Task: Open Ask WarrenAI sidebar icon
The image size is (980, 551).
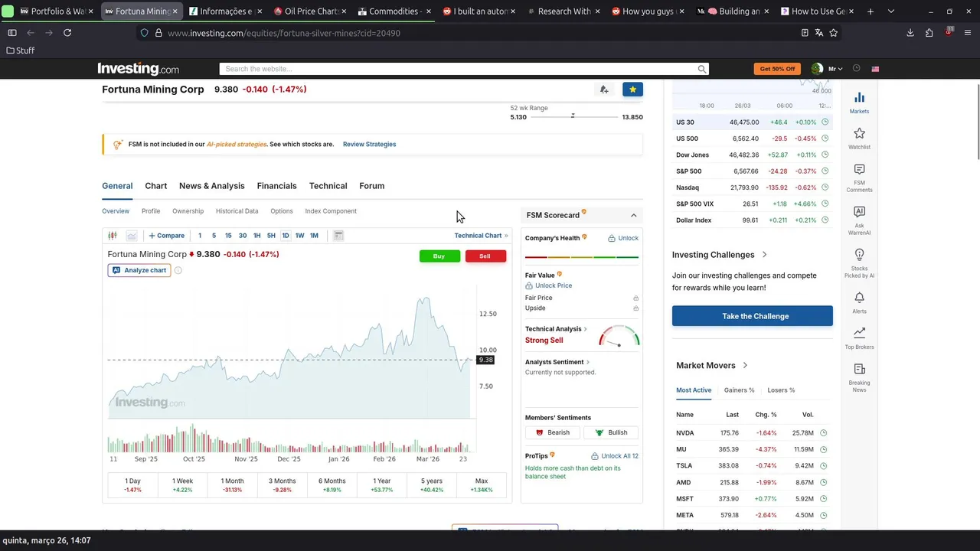Action: pyautogui.click(x=859, y=220)
